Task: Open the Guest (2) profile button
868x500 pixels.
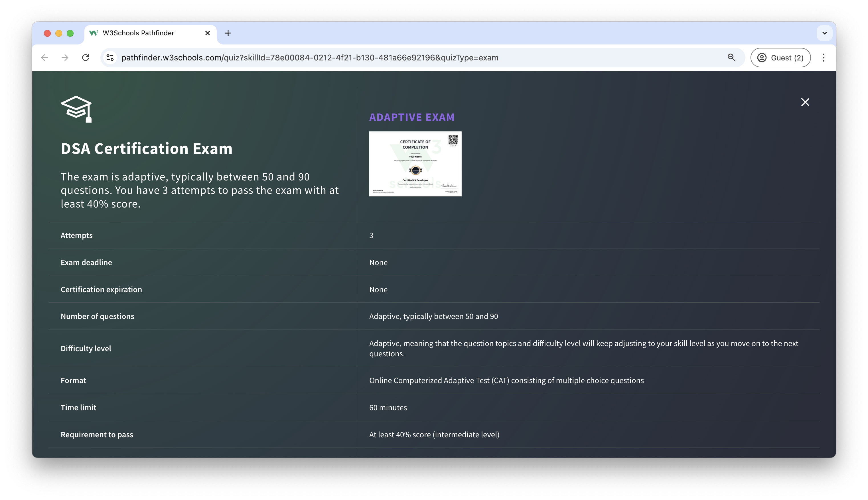Action: pos(780,58)
